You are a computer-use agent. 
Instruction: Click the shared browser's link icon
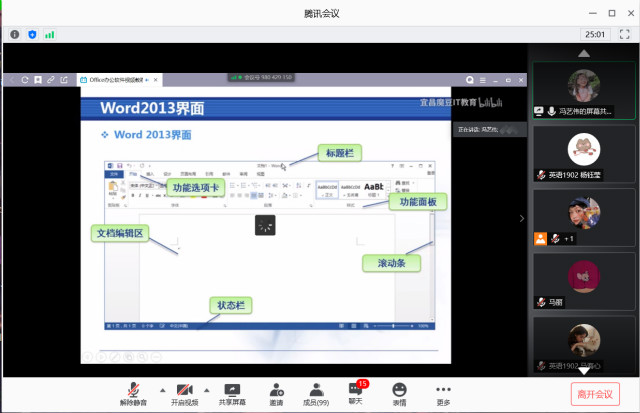pyautogui.click(x=51, y=80)
